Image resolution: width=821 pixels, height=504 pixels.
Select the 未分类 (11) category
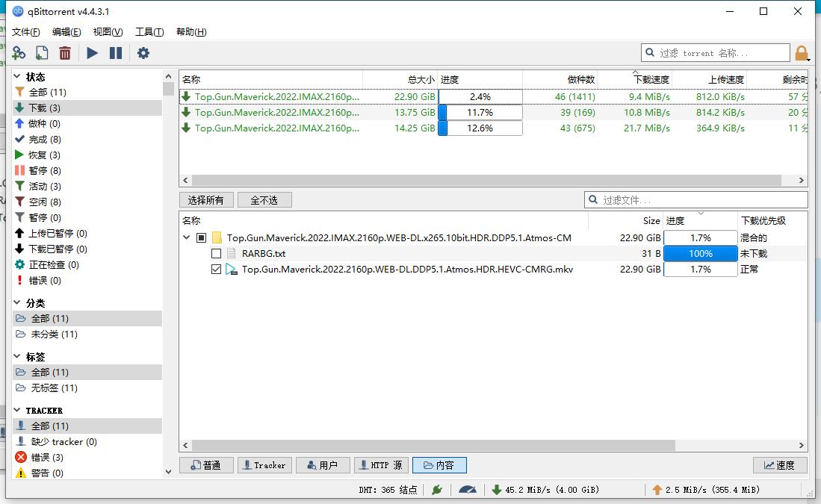pos(87,334)
